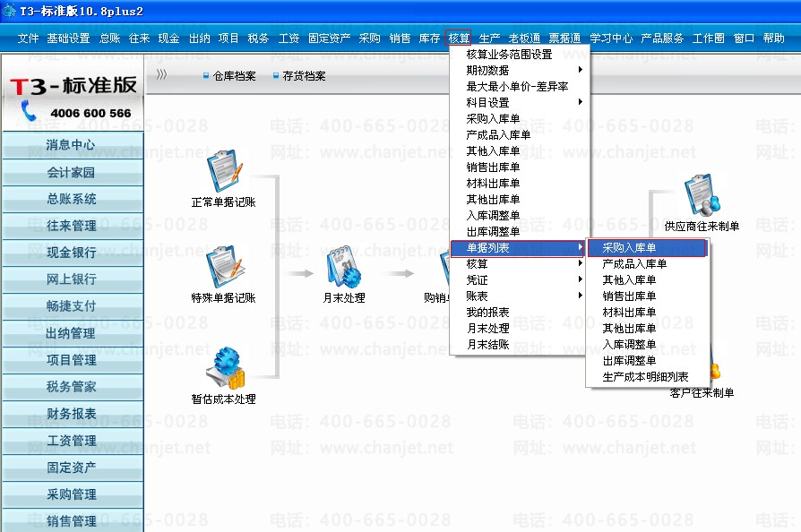Image resolution: width=801 pixels, height=532 pixels.
Task: Select 采购入库单 in the submenu
Action: point(647,248)
